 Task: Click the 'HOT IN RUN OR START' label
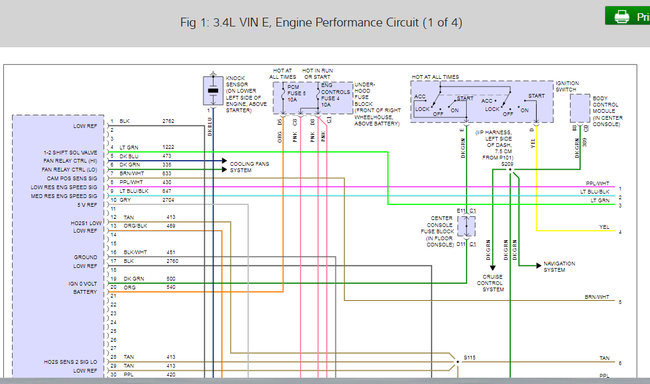[x=318, y=74]
